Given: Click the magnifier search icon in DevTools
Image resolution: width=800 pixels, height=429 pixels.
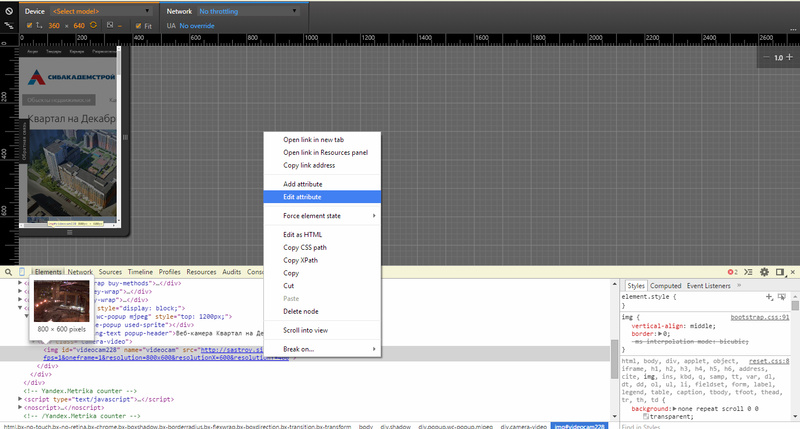Looking at the screenshot, I should [x=8, y=271].
